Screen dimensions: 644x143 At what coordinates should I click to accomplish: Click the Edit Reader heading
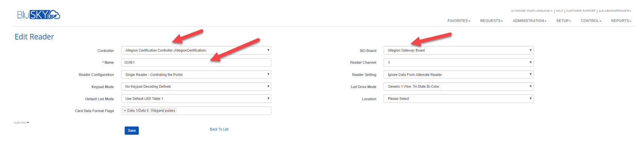pyautogui.click(x=34, y=37)
